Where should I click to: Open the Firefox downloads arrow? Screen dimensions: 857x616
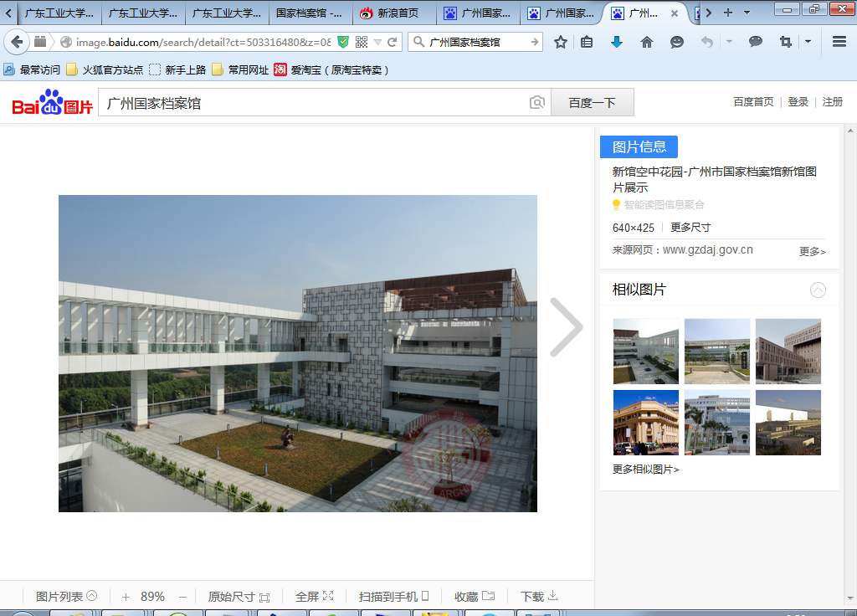click(x=617, y=42)
